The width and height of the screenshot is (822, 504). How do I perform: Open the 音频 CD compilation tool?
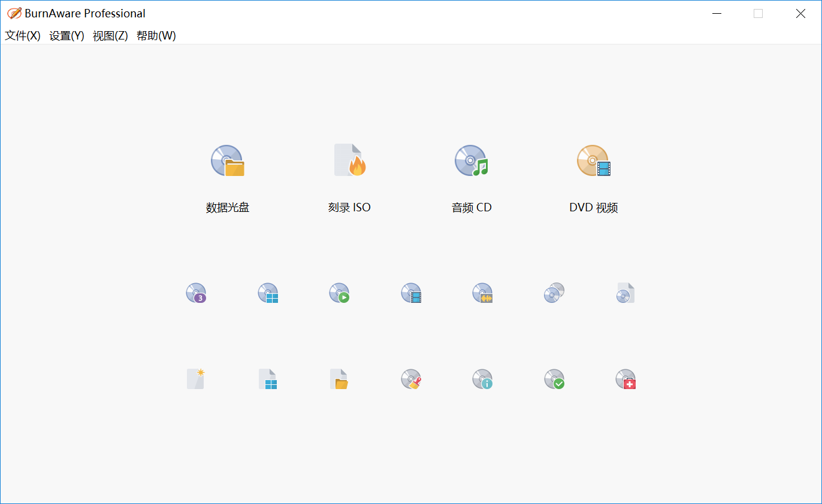(472, 174)
